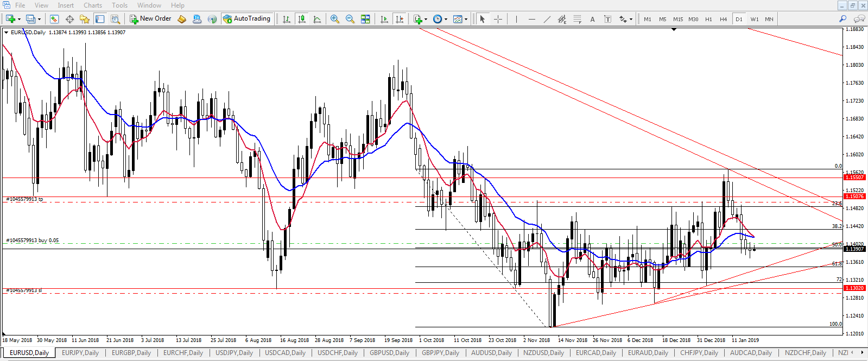Open the Templates icon
The image size is (868, 361).
[x=458, y=19]
